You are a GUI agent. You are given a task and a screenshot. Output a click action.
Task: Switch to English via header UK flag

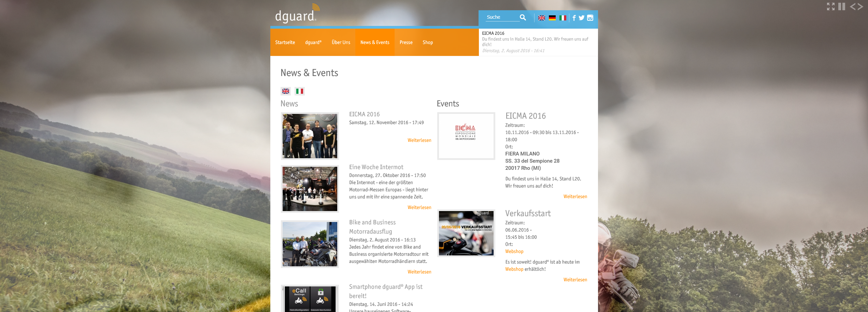[x=542, y=18]
